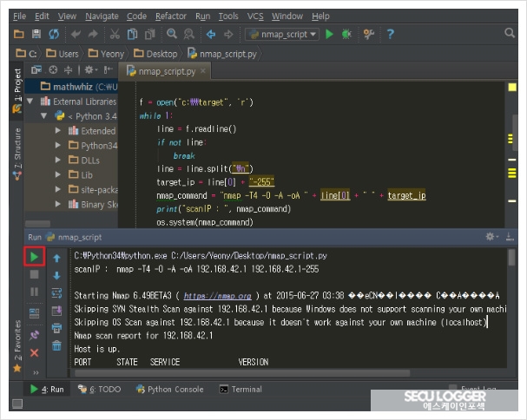
Task: Pause the program output
Action: [34, 292]
